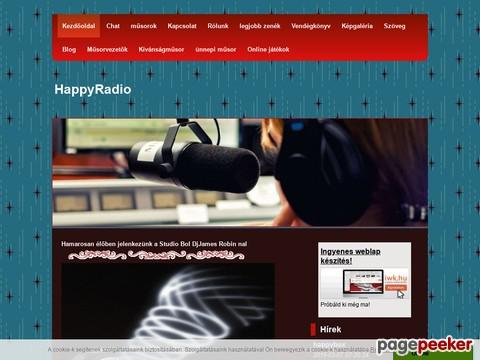Screen dimensions: 480x360
Task: Go to Műsorvezetők page
Action: tap(107, 49)
